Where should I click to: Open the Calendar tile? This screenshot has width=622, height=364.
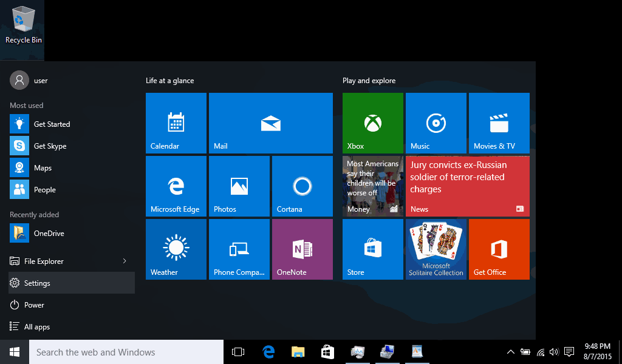176,123
